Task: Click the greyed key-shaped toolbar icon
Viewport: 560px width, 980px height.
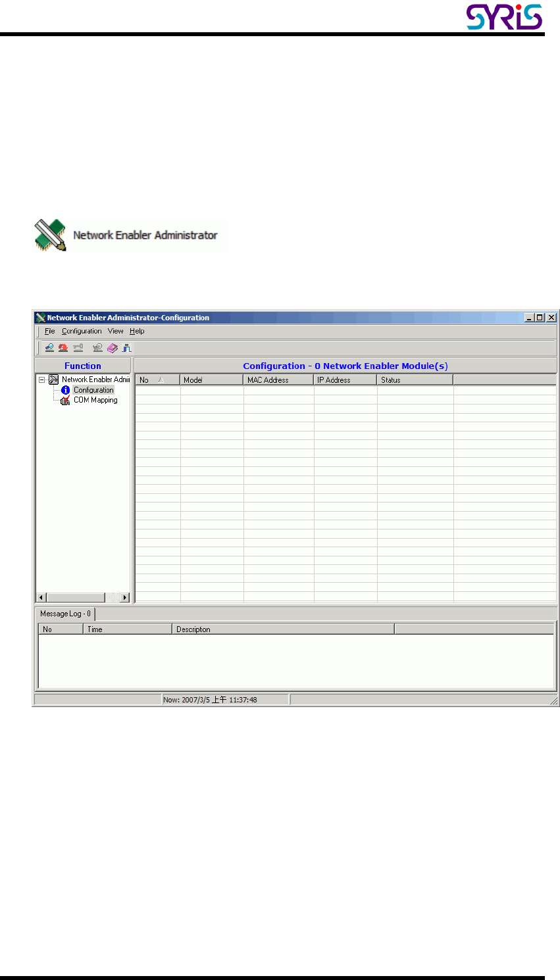Action: [78, 348]
